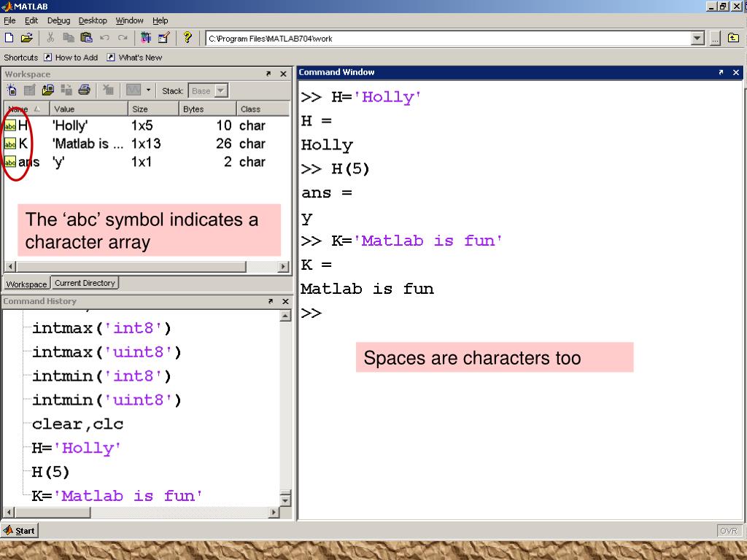
Task: Click the empty Command Window prompt line
Action: click(519, 314)
